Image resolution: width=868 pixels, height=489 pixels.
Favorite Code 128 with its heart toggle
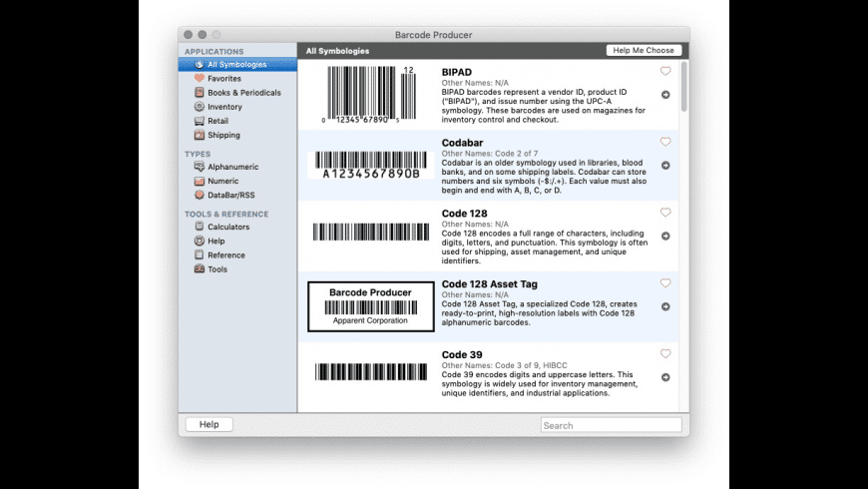pyautogui.click(x=665, y=213)
